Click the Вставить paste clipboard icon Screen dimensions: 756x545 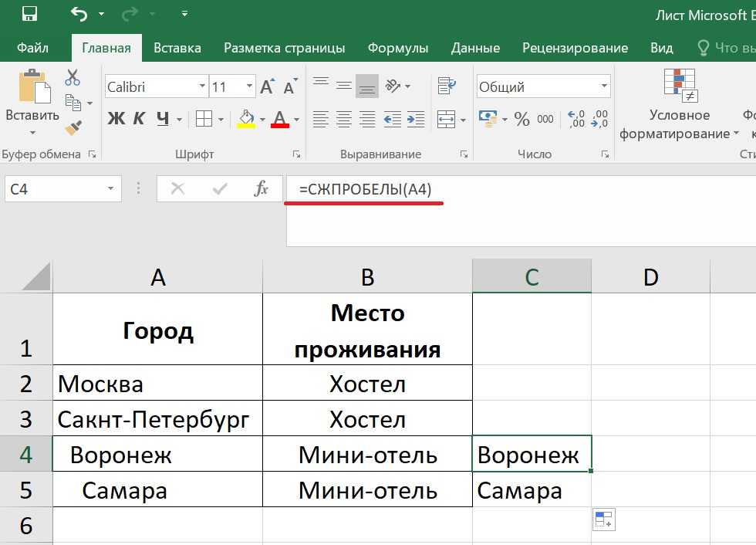coord(34,86)
